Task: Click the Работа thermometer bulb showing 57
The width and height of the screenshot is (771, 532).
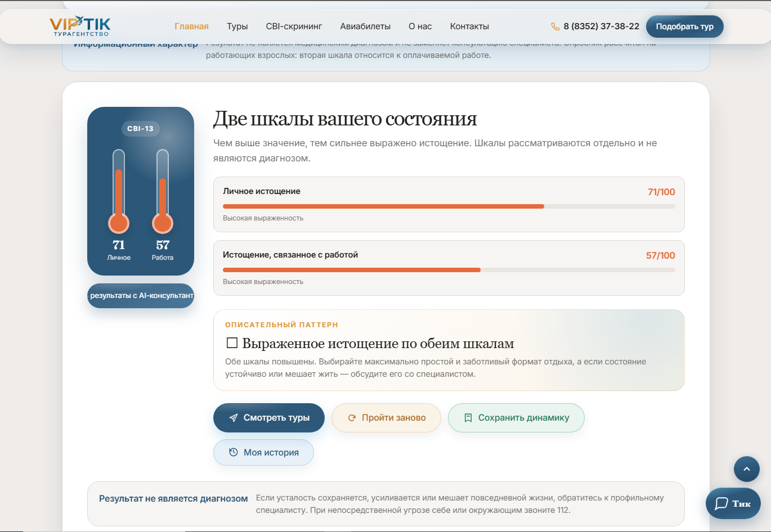Action: (x=163, y=223)
